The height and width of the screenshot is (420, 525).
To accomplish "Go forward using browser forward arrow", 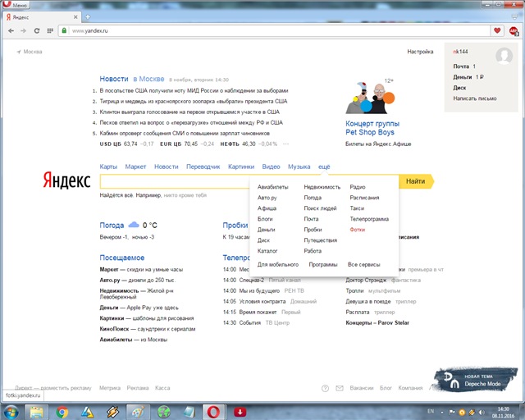I will [x=24, y=31].
